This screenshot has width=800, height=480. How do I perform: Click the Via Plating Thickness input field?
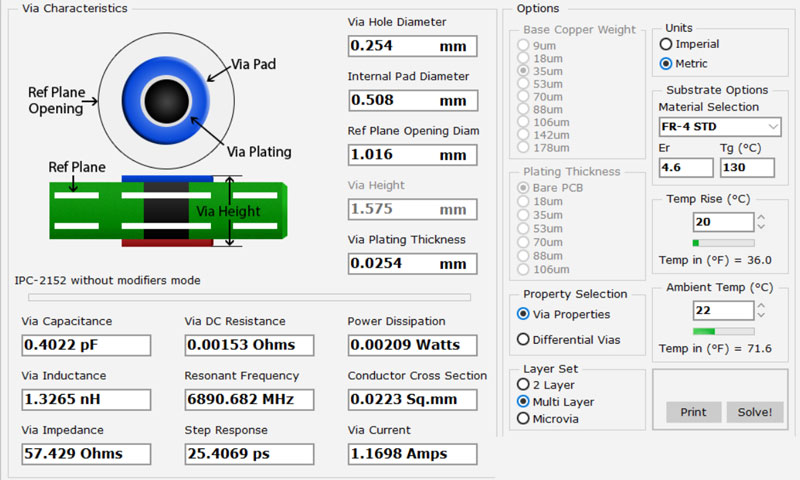(x=412, y=264)
